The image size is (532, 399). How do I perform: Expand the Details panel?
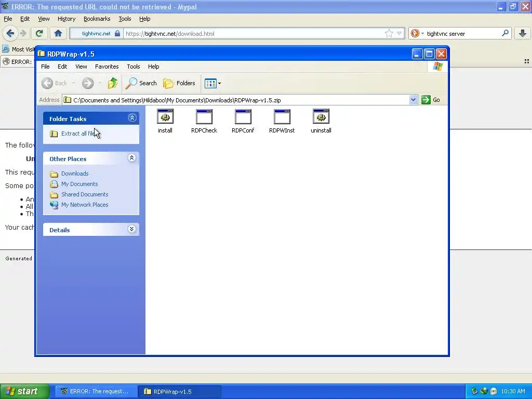131,229
